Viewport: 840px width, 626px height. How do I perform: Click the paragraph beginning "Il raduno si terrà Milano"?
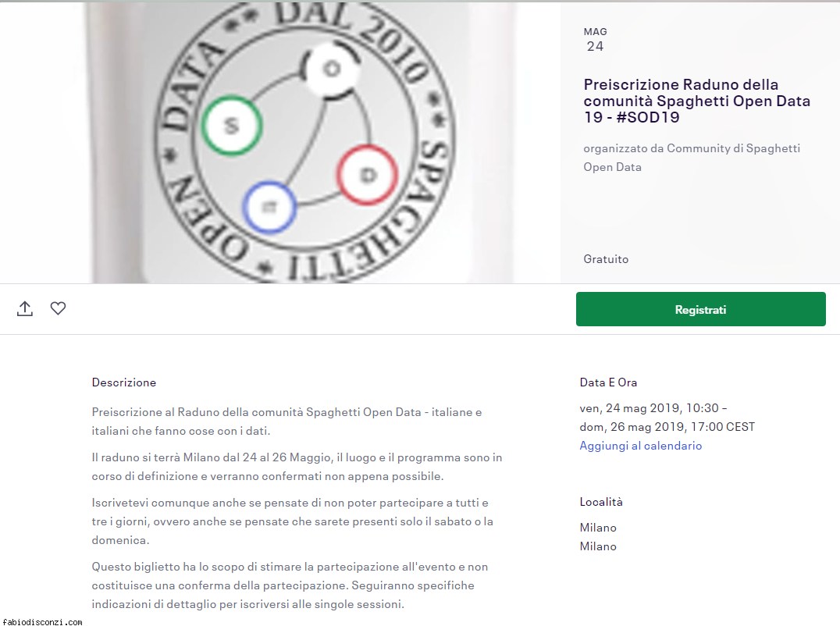pos(297,467)
